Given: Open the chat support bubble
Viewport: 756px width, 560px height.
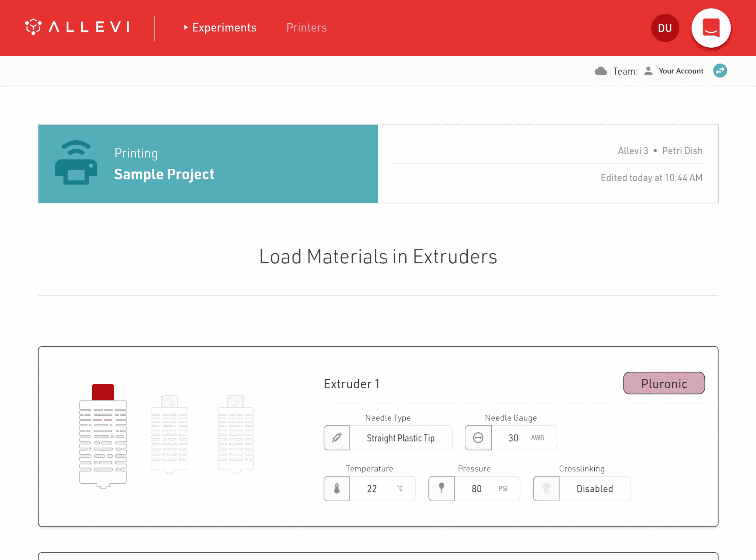Looking at the screenshot, I should [x=711, y=28].
